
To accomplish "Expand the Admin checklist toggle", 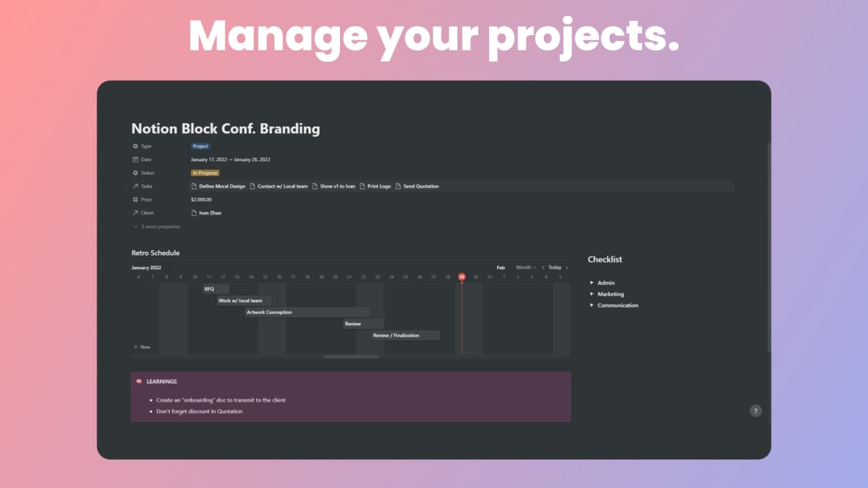I will (x=591, y=282).
